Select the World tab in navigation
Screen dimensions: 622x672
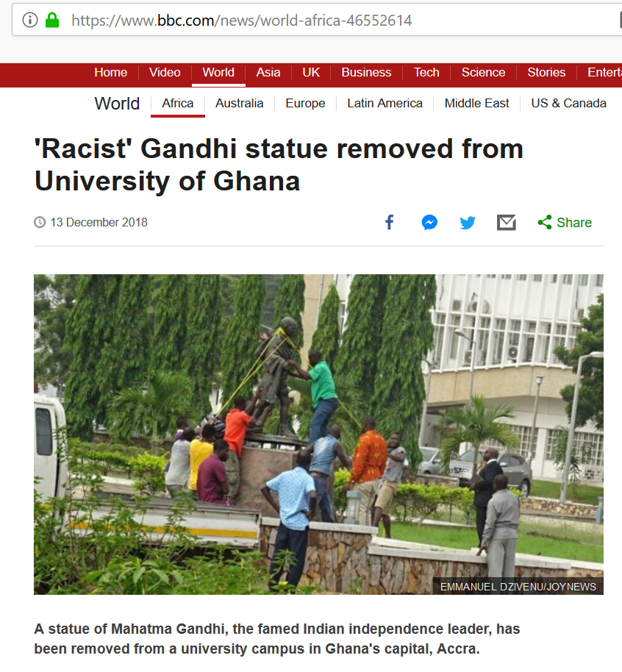point(218,73)
